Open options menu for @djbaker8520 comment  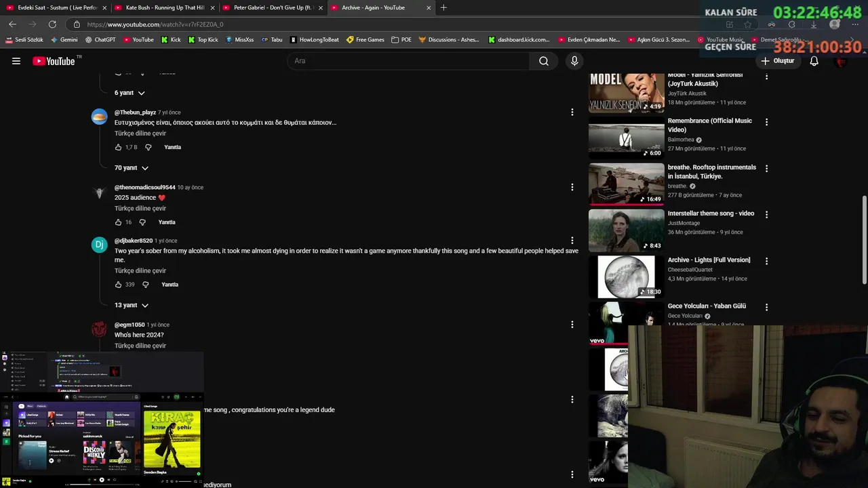point(572,241)
